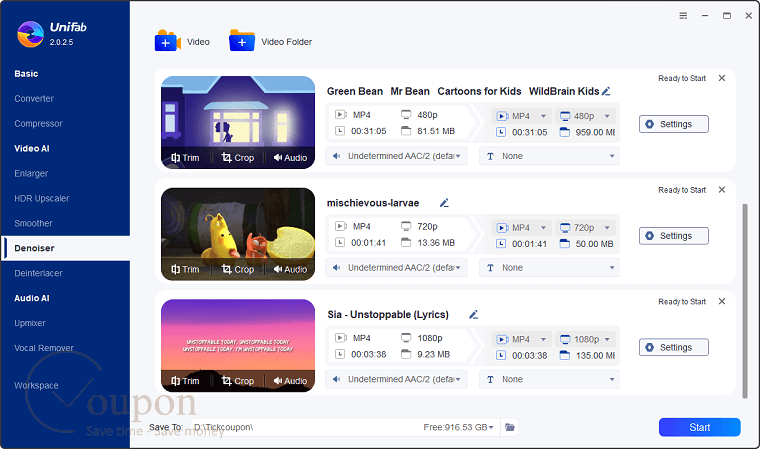
Task: Expand subtitle None dropdown for Green Bean video
Action: pos(550,156)
